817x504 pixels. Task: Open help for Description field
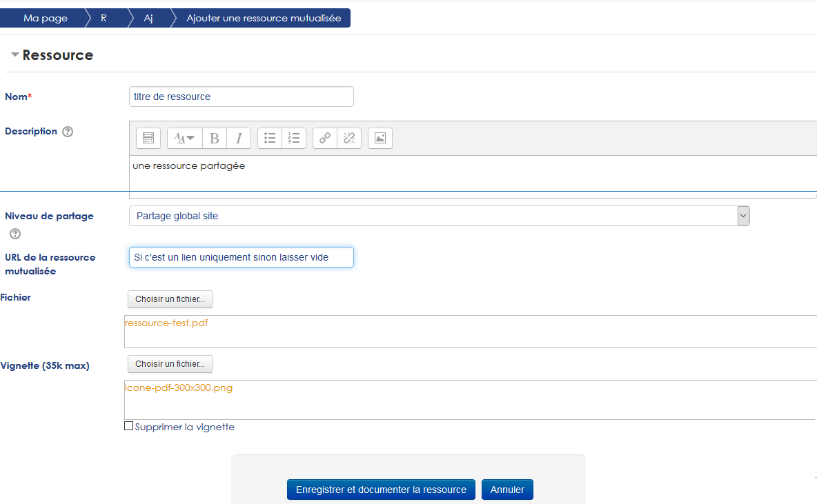[68, 132]
